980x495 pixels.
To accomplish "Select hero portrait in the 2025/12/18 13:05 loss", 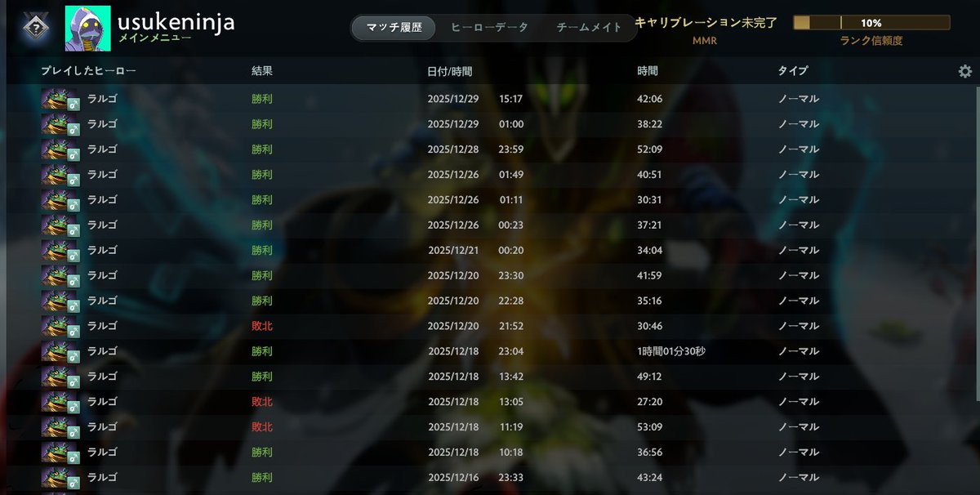I will pos(60,401).
